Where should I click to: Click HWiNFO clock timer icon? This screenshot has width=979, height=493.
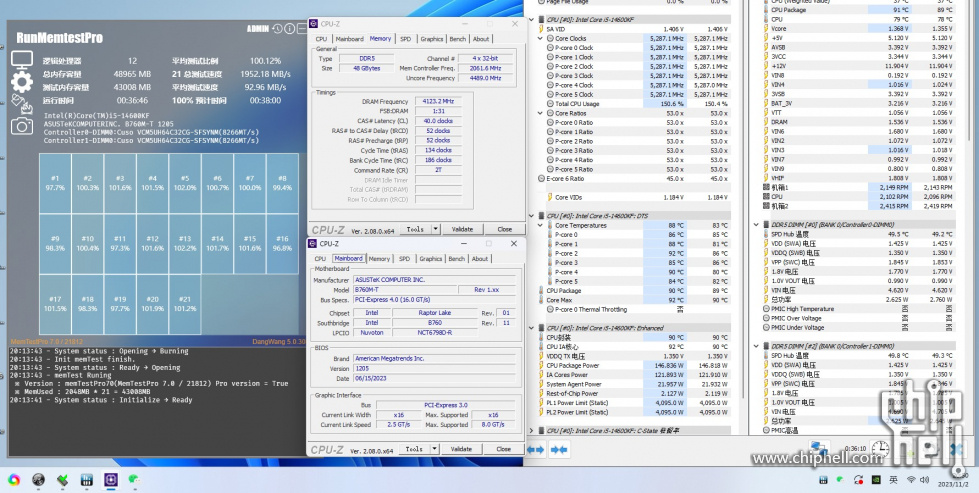point(880,448)
